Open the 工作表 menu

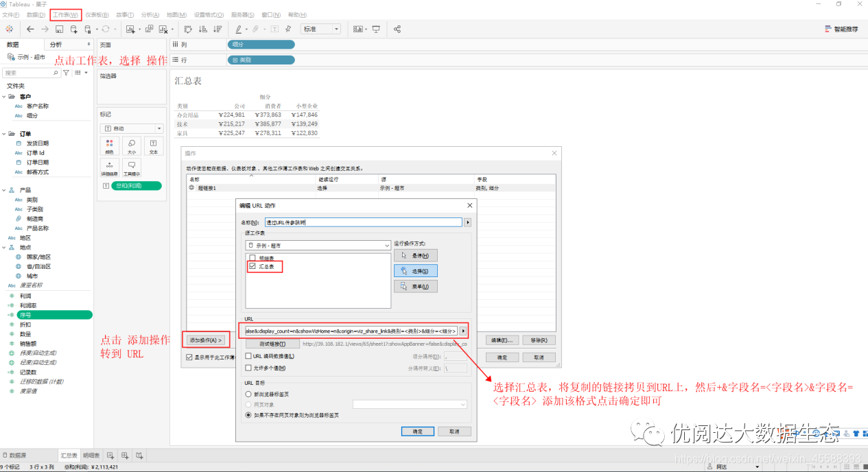coord(65,14)
